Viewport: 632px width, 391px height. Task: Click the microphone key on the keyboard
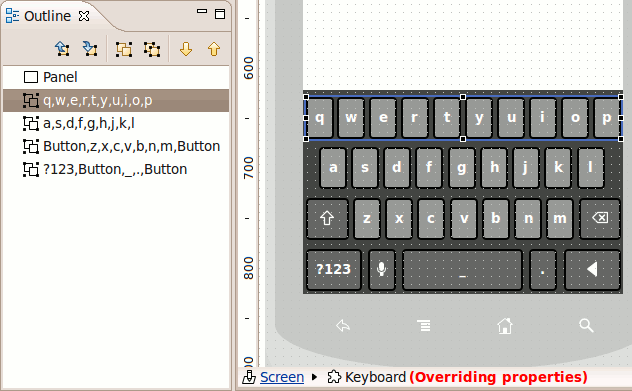(x=382, y=269)
